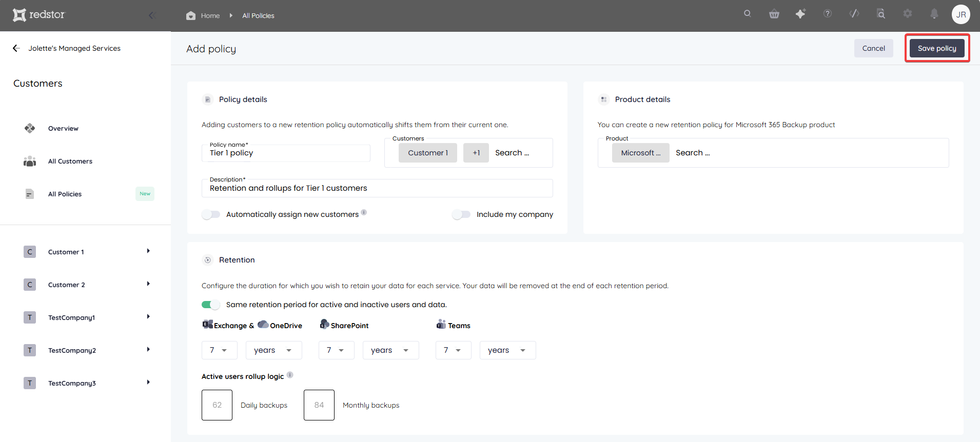Screen dimensions: 980x442
Task: Open the notifications bell
Action: point(934,14)
